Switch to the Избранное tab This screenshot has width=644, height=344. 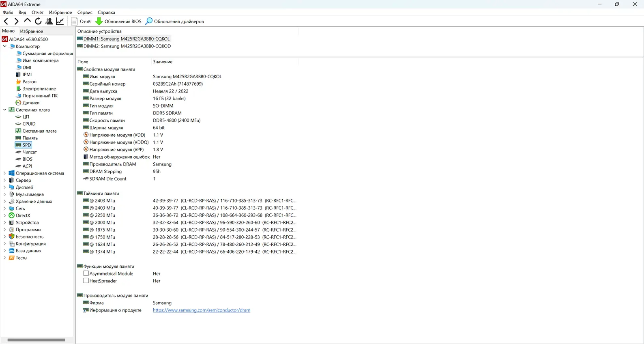point(32,31)
